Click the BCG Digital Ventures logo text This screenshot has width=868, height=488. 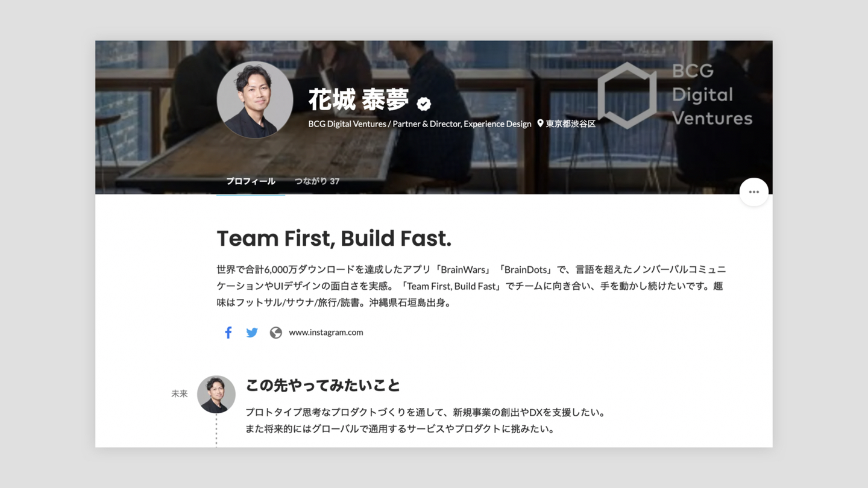(712, 95)
